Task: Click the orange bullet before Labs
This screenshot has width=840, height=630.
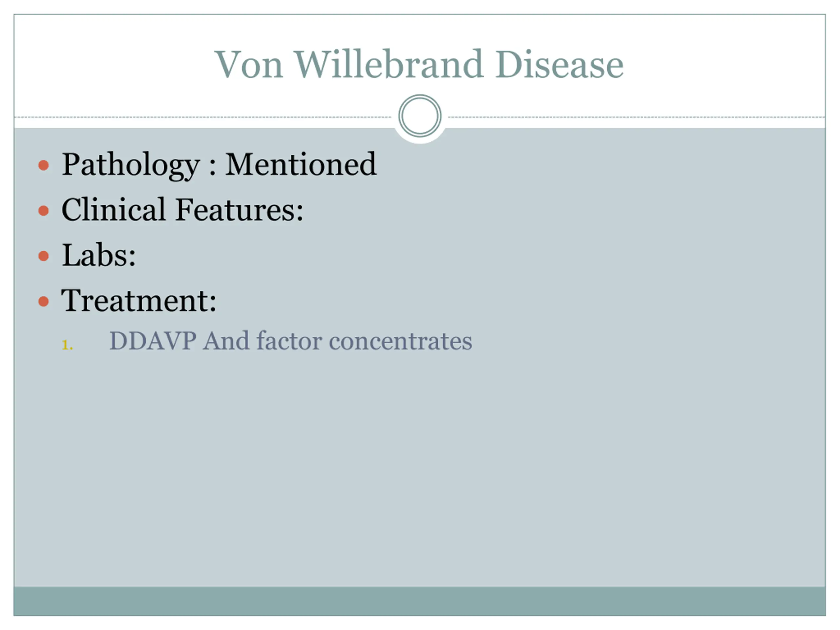Action: pos(44,256)
